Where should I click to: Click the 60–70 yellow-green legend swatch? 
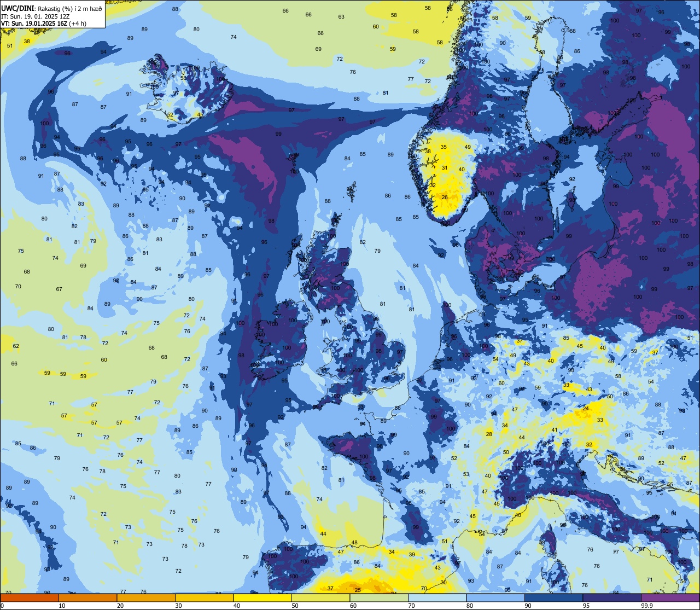tap(379, 597)
